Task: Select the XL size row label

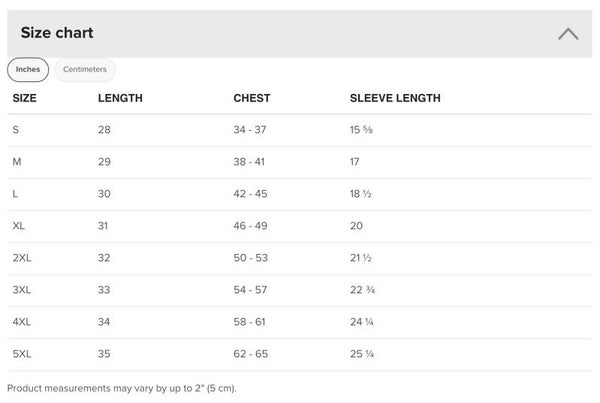Action: click(19, 226)
